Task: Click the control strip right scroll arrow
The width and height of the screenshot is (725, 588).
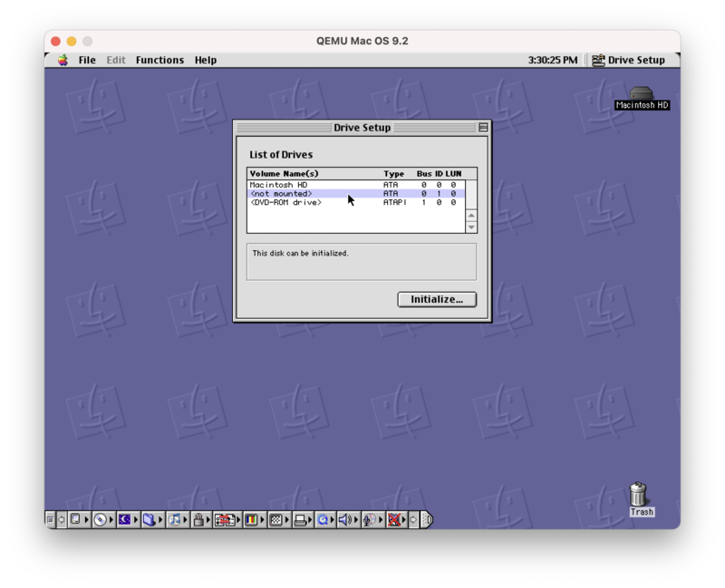Action: click(413, 519)
